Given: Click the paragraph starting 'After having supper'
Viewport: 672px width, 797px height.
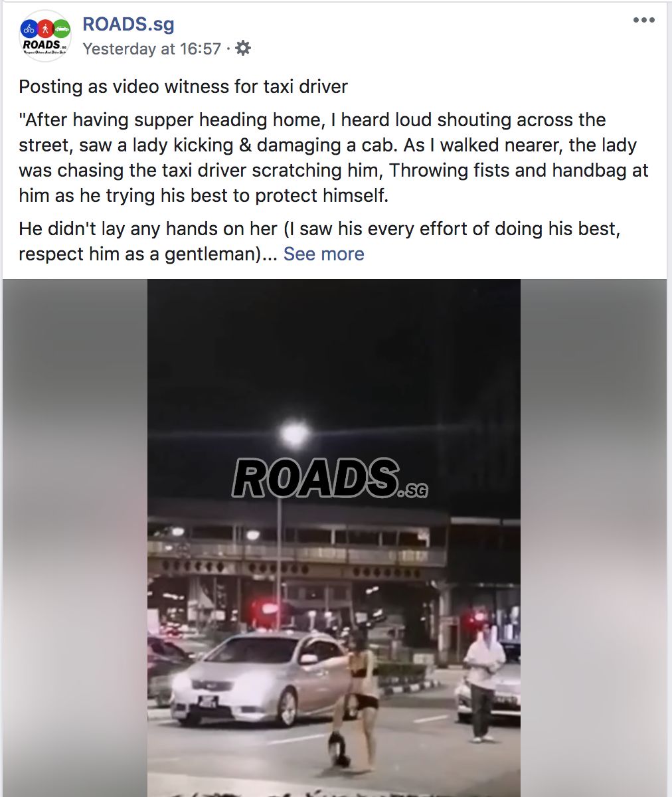Looking at the screenshot, I should point(333,158).
